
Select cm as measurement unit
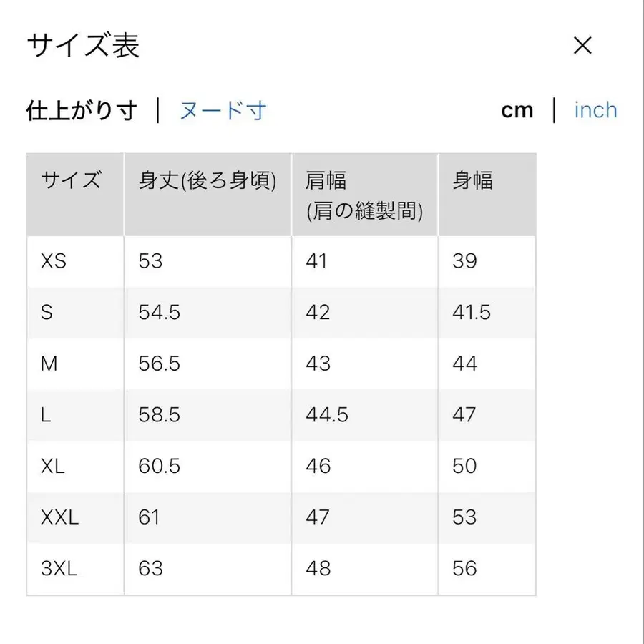(517, 109)
